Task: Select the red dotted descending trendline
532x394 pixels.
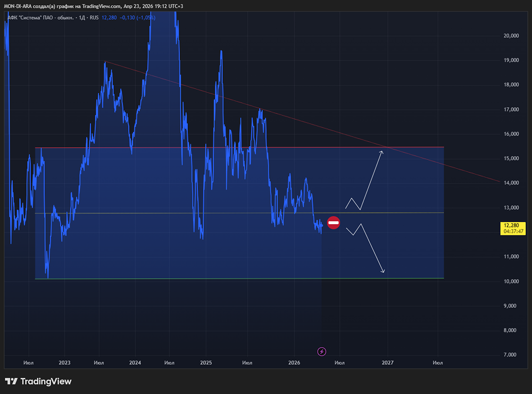Action: click(302, 121)
